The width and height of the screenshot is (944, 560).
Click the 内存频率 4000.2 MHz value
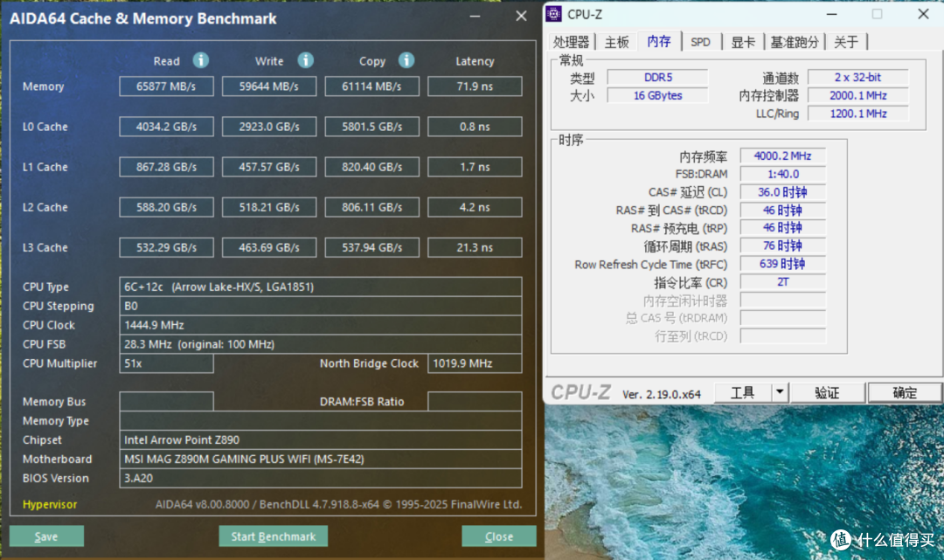782,156
